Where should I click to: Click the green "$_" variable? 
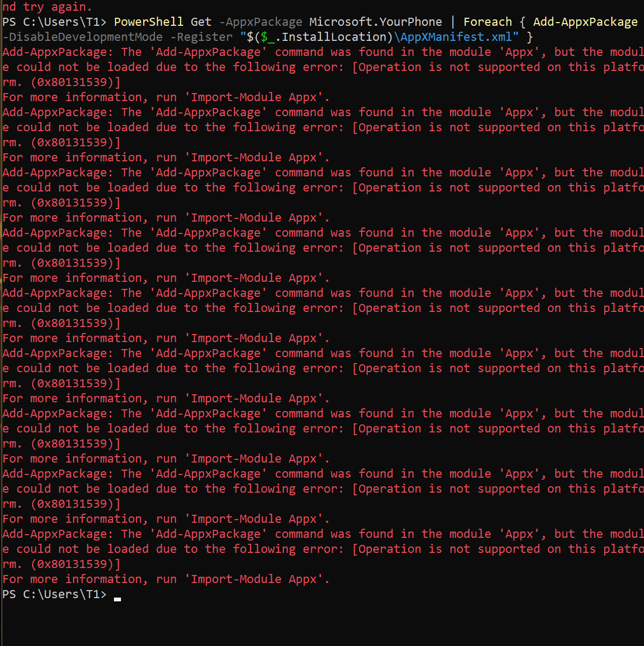(x=268, y=37)
